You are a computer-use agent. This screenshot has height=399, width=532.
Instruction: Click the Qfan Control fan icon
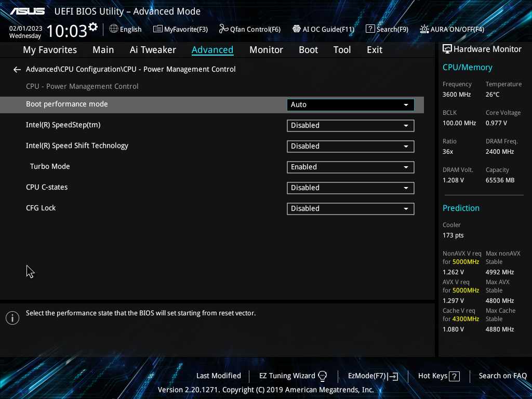[223, 29]
